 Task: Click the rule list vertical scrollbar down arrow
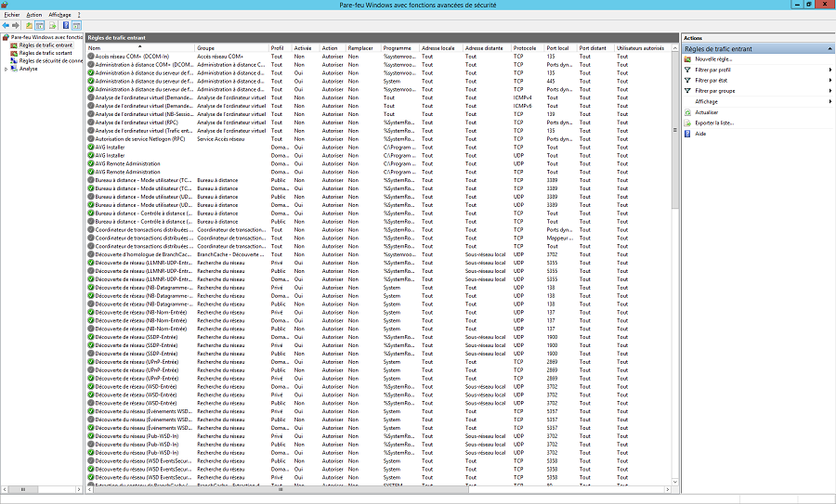pyautogui.click(x=675, y=482)
